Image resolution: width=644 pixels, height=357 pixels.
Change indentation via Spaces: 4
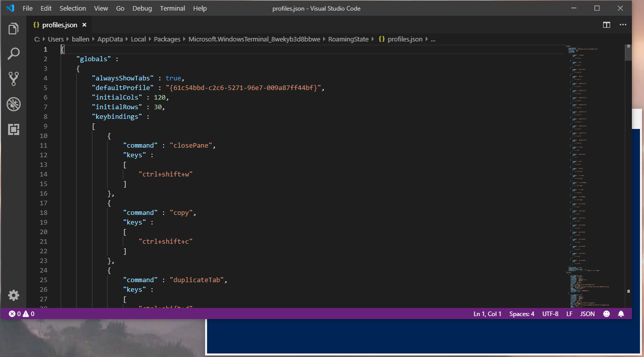521,314
